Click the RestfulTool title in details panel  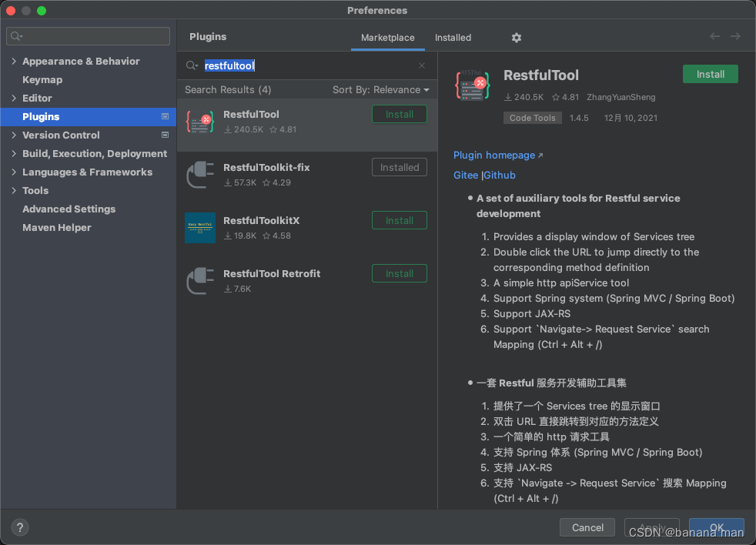tap(541, 75)
